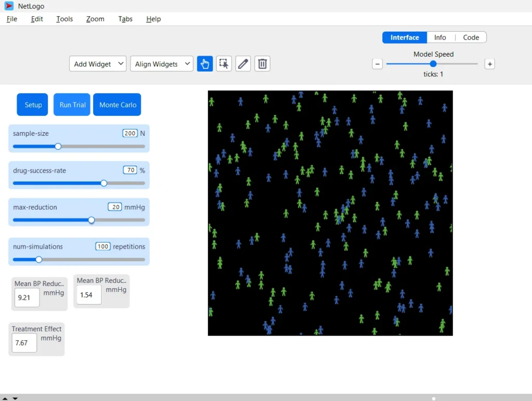Open the Add Widget dropdown
Viewport: 532px width, 401px height.
pos(98,64)
